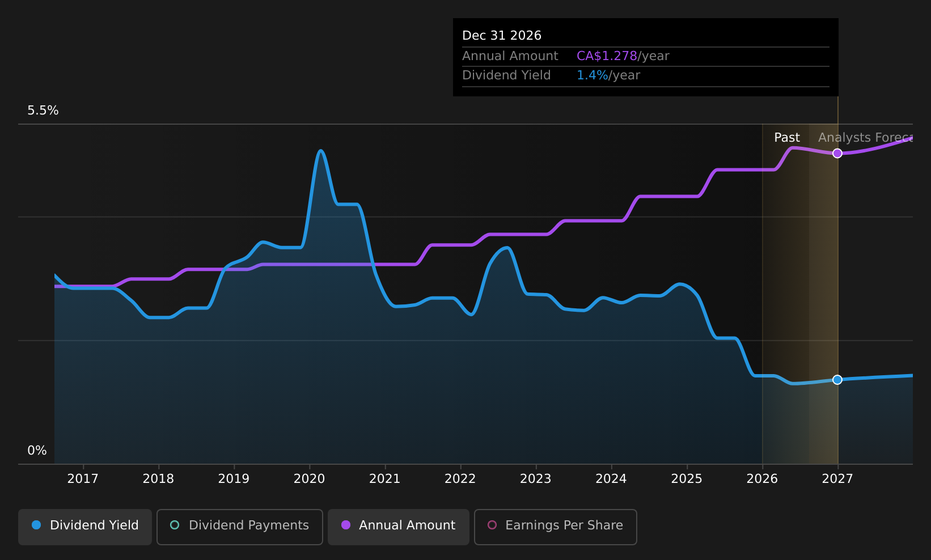Image resolution: width=931 pixels, height=560 pixels.
Task: Click the 0% y-axis label
Action: (x=37, y=451)
